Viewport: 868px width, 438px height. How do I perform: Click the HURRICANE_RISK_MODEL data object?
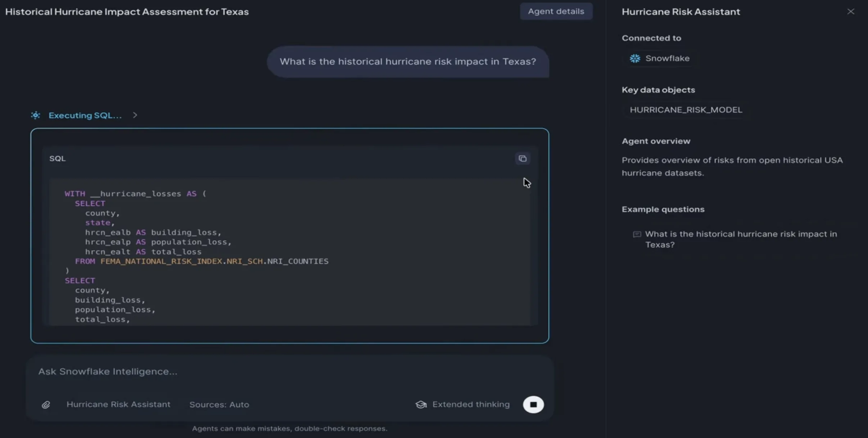686,110
